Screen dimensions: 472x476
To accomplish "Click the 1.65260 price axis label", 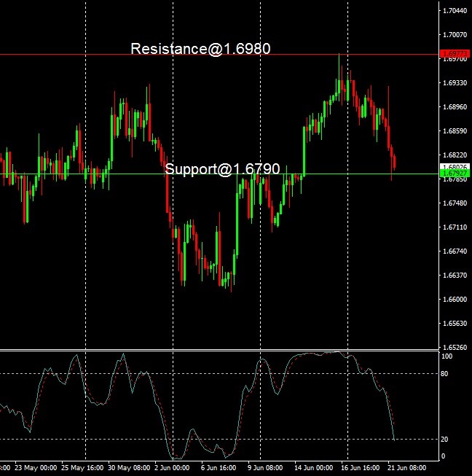I will (455, 347).
